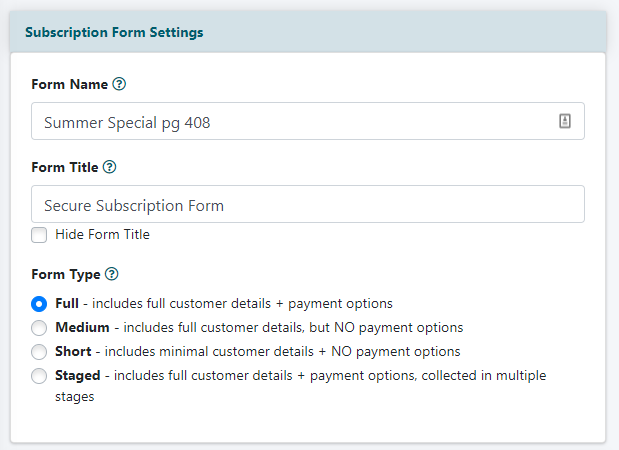Screen dimensions: 619x450
Task: Click the help icon beside Form Title
Action: [110, 168]
